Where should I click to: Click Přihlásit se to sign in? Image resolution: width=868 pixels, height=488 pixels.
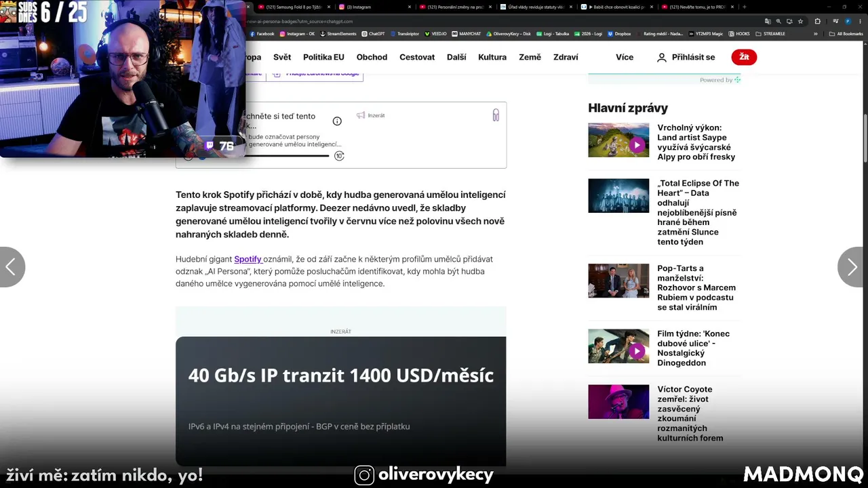click(686, 58)
